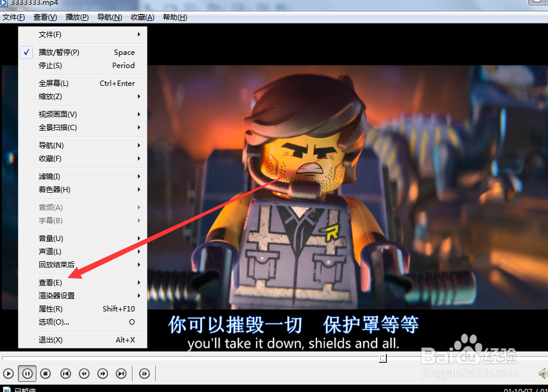Open the 收藏(A) menu in the menu bar
The width and height of the screenshot is (548, 392).
coord(142,17)
